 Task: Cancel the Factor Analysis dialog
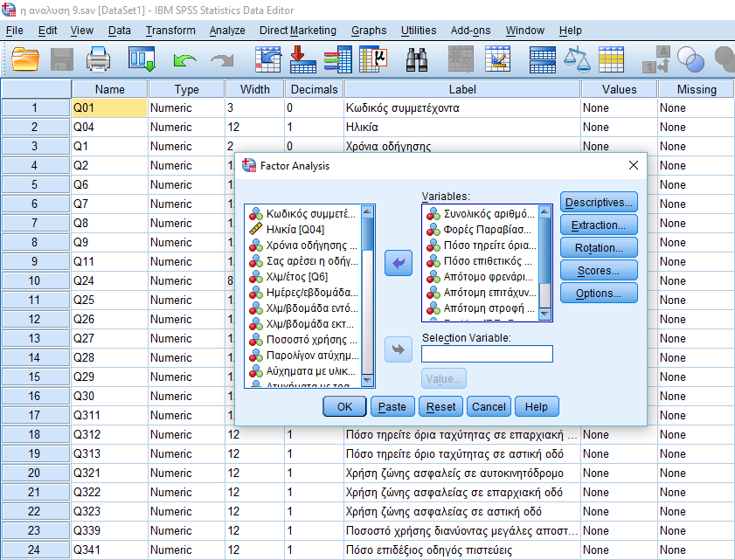pyautogui.click(x=489, y=406)
